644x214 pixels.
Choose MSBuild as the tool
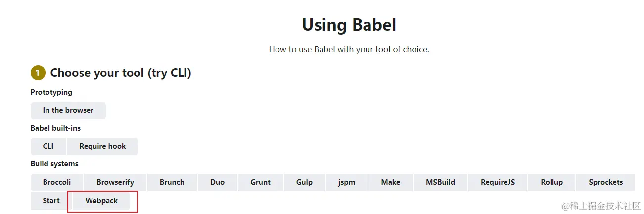(x=440, y=182)
